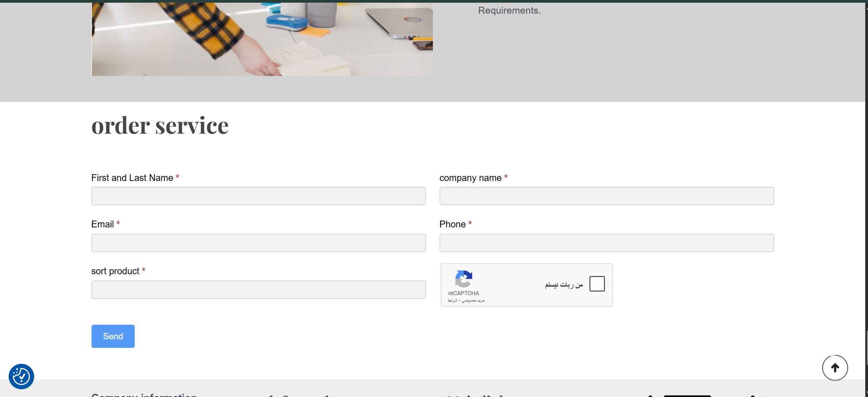
Task: Check the reCAPTCHA 'not a robot' box
Action: [x=597, y=284]
